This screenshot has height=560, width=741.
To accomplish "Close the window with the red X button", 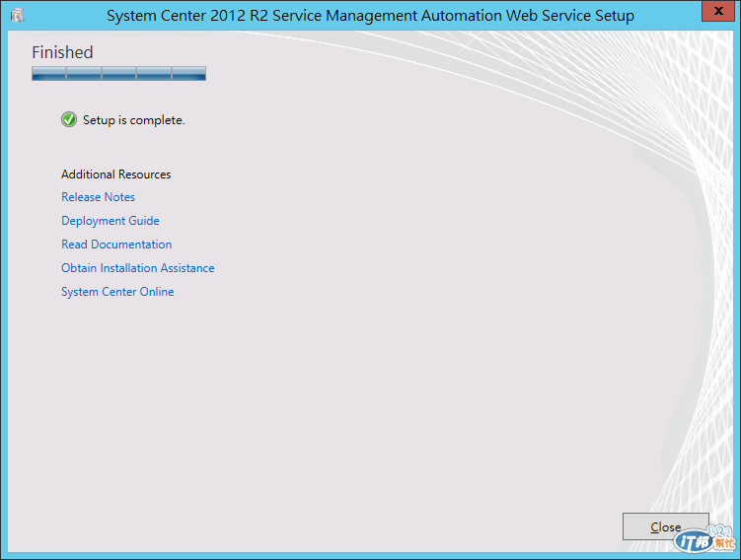I will coord(718,11).
